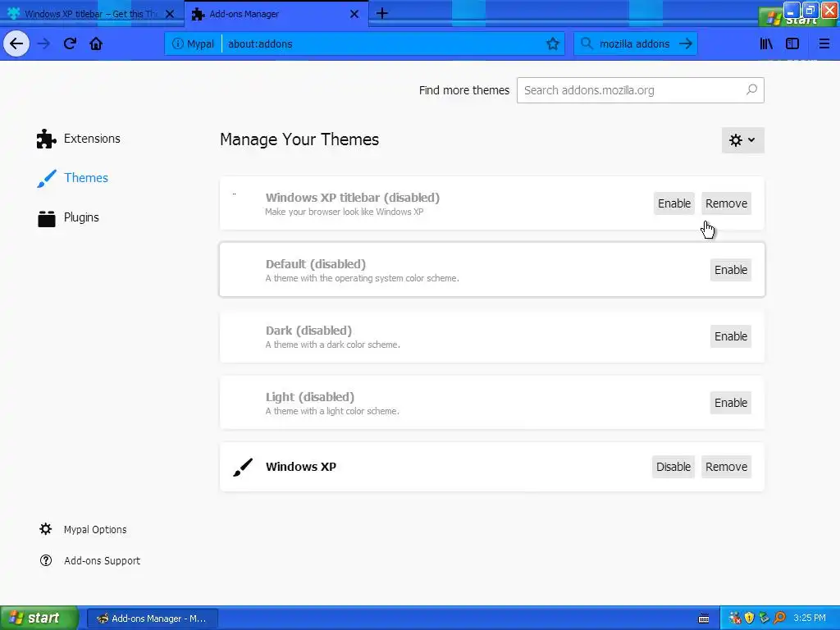This screenshot has width=840, height=630.
Task: Click the Windows XP theme brush icon
Action: pyautogui.click(x=243, y=467)
